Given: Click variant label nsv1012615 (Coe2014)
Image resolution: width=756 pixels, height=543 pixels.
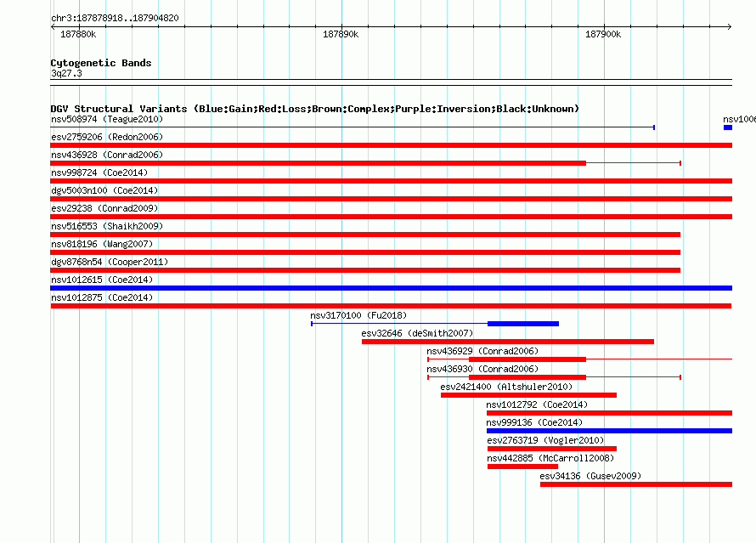Looking at the screenshot, I should 102,280.
